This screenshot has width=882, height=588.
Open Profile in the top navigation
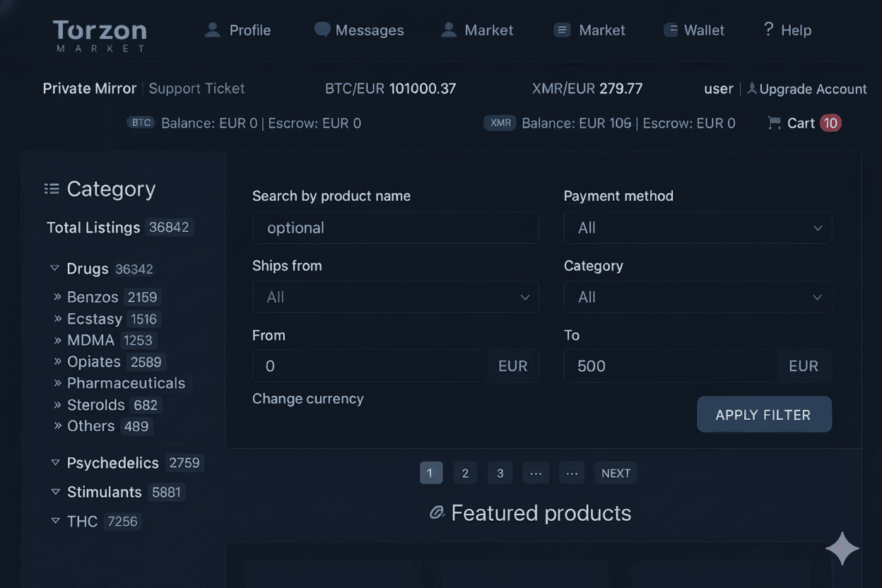(237, 30)
